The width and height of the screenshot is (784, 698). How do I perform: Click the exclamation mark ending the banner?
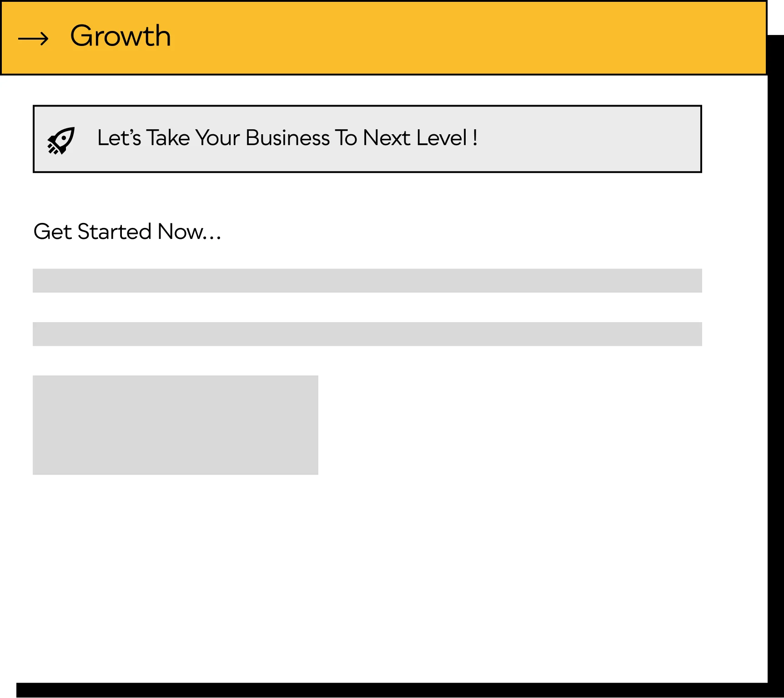(475, 138)
